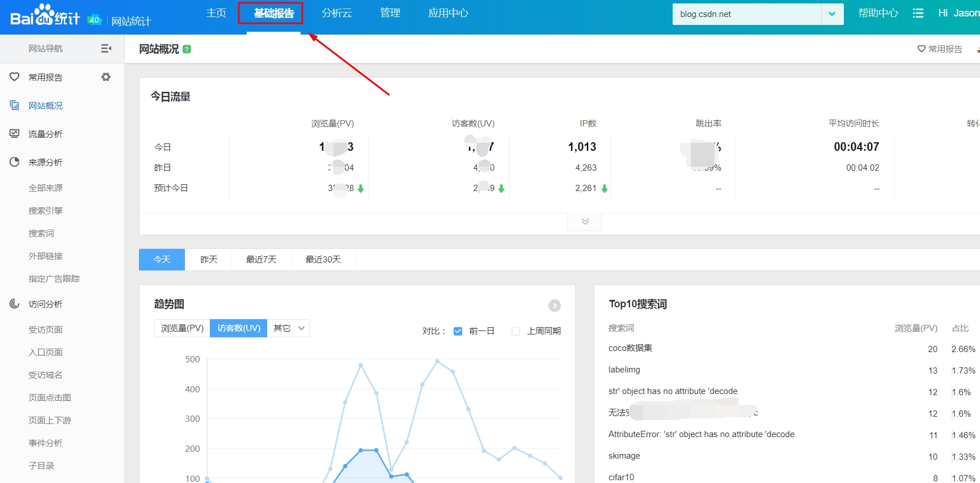Open 搜索词 report in sidebar
The height and width of the screenshot is (483, 980).
click(41, 233)
